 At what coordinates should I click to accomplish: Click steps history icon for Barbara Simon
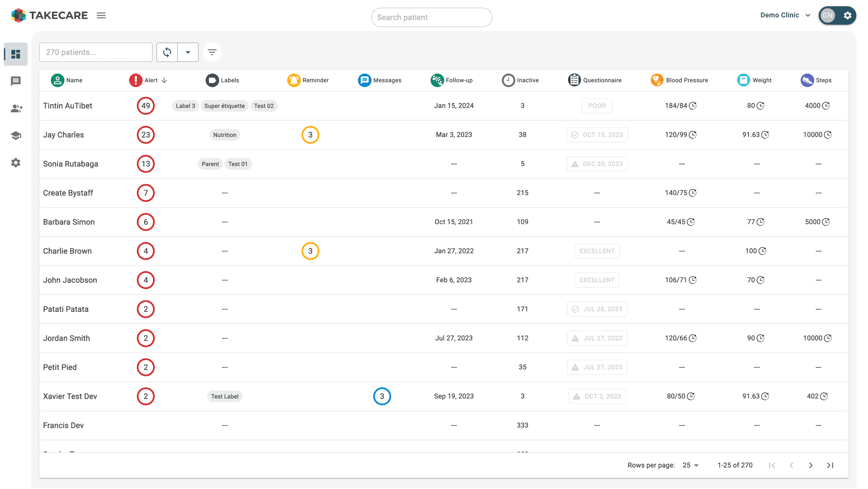pyautogui.click(x=826, y=222)
